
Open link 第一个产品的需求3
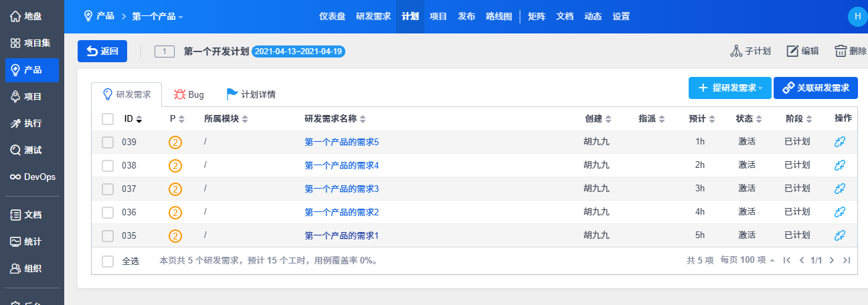(341, 189)
